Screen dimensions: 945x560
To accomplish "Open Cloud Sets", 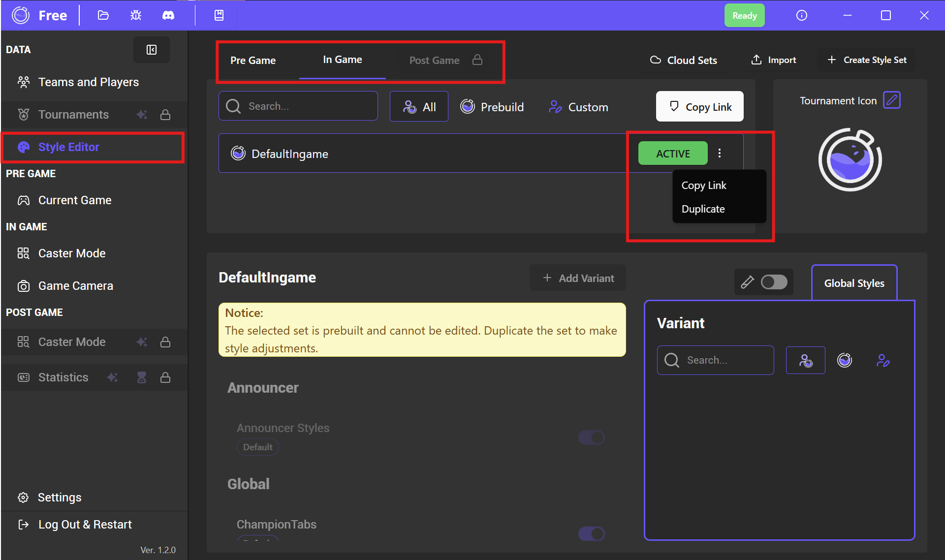I will tap(684, 60).
